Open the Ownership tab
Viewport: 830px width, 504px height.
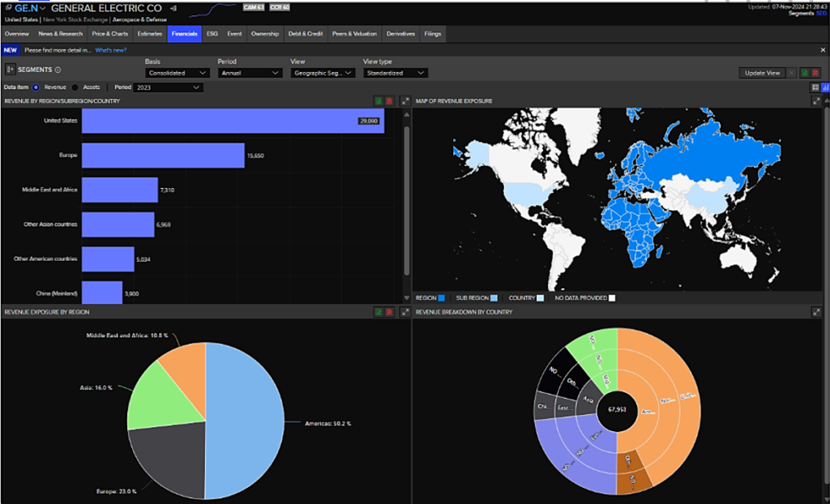tap(265, 34)
